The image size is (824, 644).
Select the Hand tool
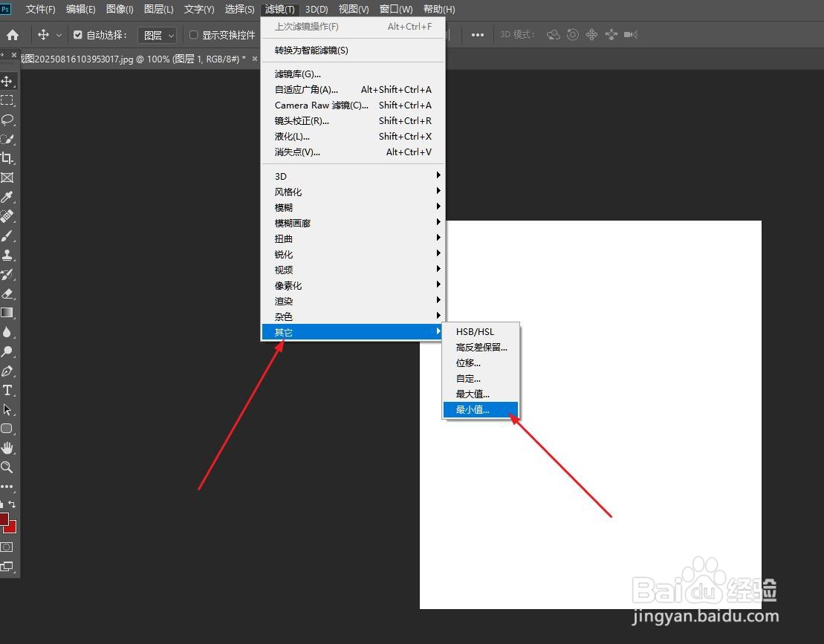[7, 448]
